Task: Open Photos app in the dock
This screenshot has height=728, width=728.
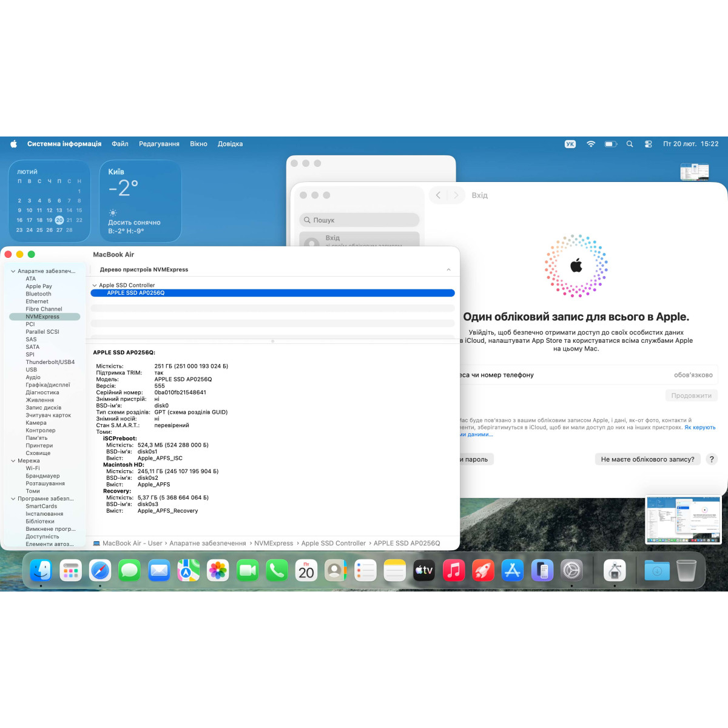Action: click(218, 570)
